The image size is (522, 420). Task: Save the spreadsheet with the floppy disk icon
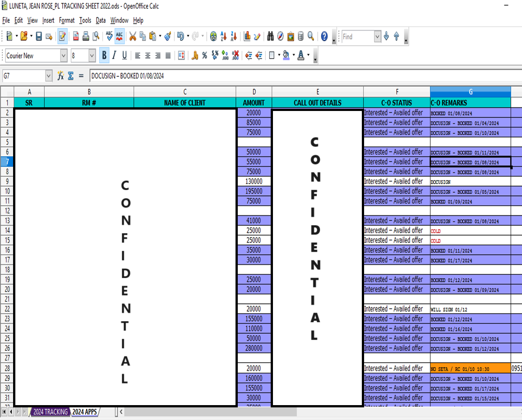[39, 36]
